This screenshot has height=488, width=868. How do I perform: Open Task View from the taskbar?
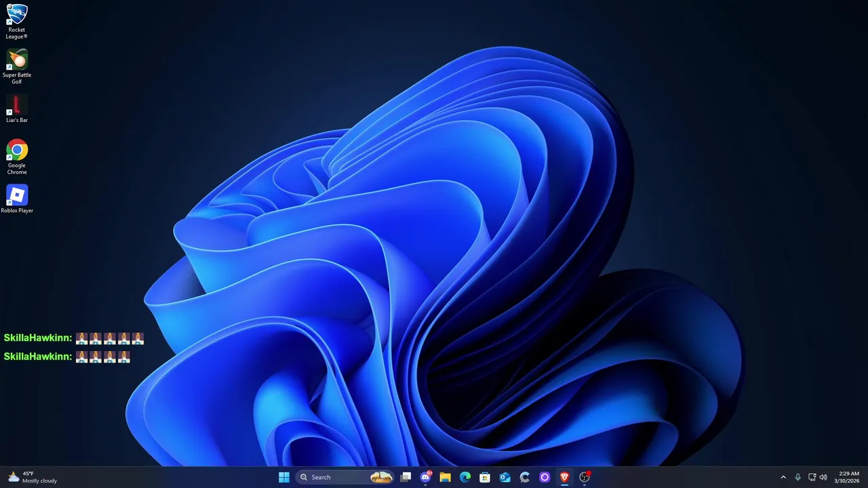point(406,477)
